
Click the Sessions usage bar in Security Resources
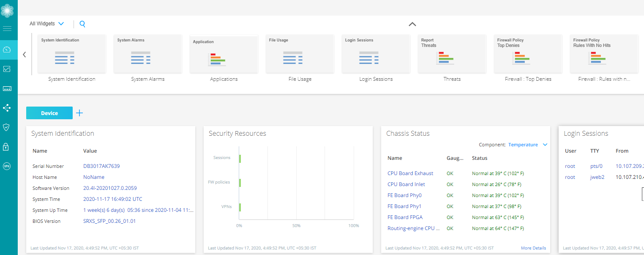tap(240, 158)
